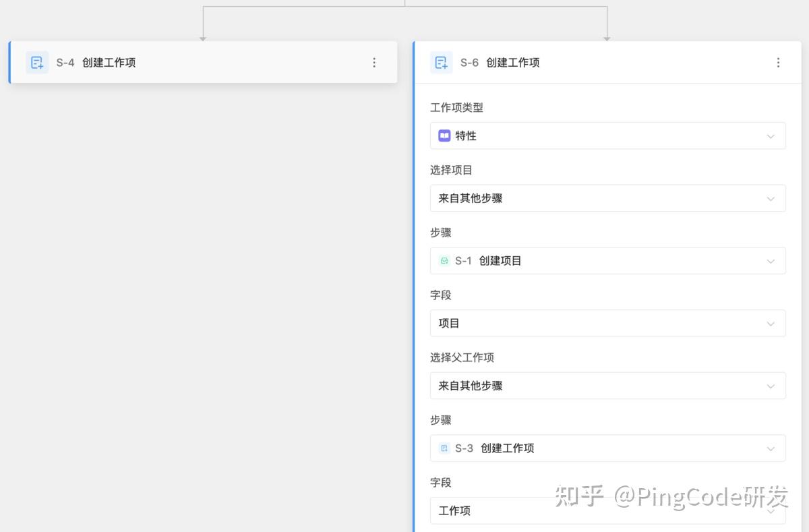
Task: Open the 工作项类型 dropdown showing 特性
Action: coord(607,136)
